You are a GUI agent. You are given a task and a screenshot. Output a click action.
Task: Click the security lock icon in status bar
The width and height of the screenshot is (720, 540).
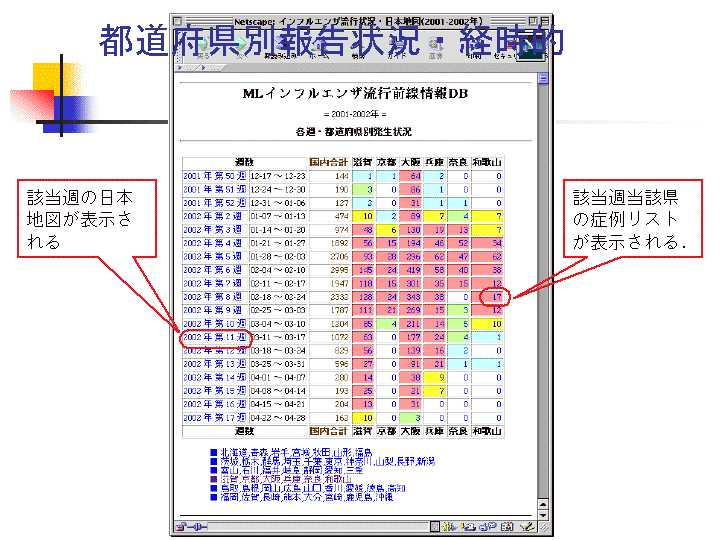tap(183, 527)
